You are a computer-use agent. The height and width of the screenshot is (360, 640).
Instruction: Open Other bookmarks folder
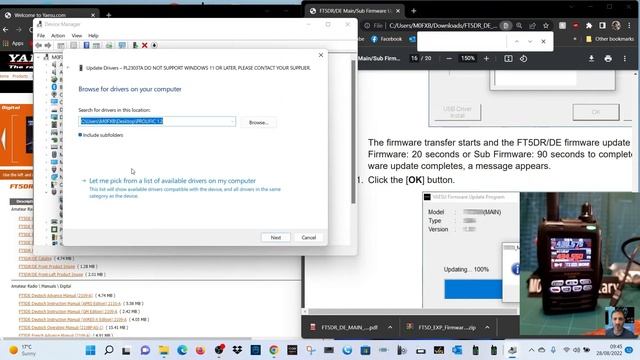[609, 39]
